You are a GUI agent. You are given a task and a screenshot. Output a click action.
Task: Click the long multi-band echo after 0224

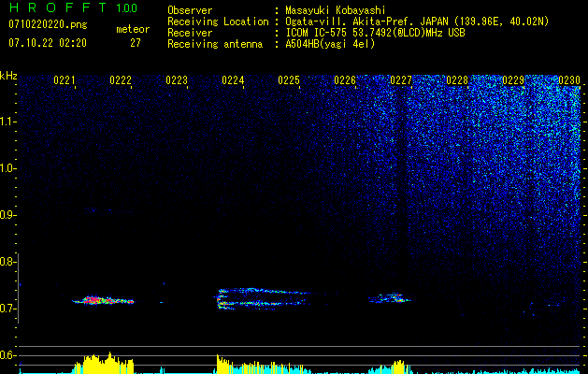[x=264, y=298]
